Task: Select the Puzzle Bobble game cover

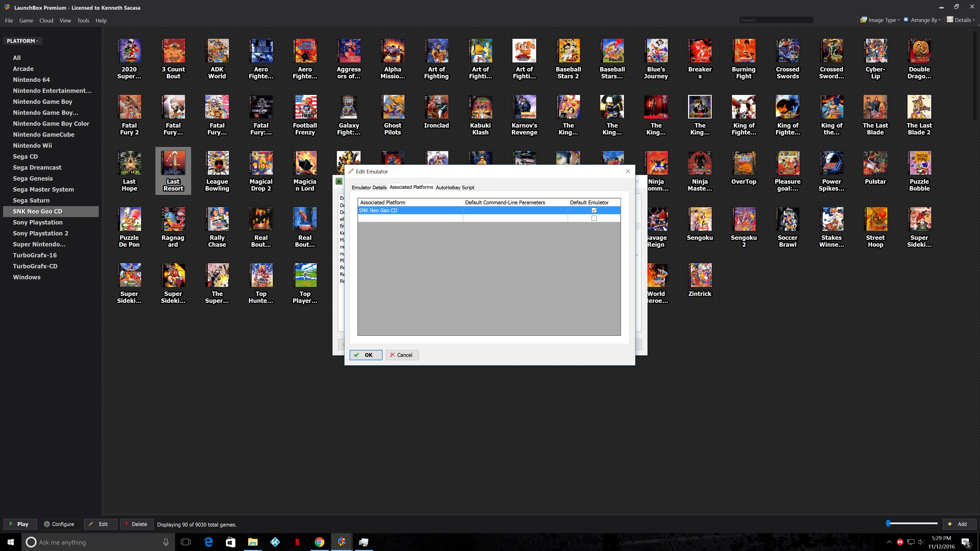Action: (x=920, y=163)
